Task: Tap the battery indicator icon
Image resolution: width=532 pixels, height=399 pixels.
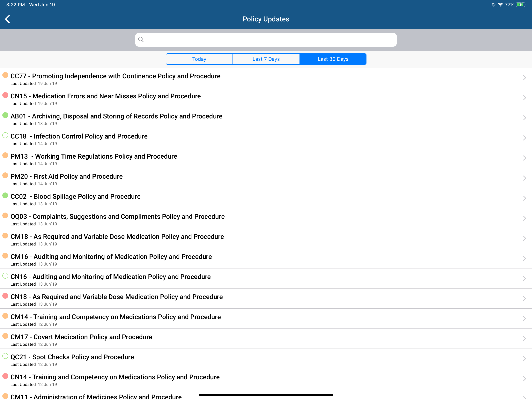Action: [521, 4]
